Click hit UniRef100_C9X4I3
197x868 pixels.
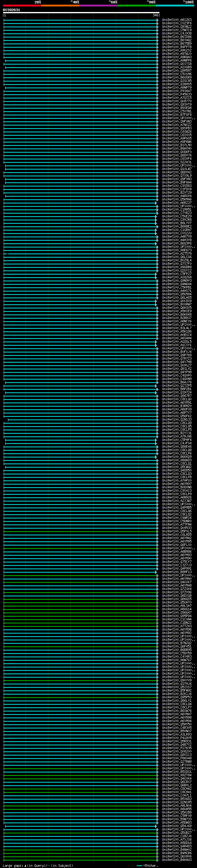[x=177, y=491]
